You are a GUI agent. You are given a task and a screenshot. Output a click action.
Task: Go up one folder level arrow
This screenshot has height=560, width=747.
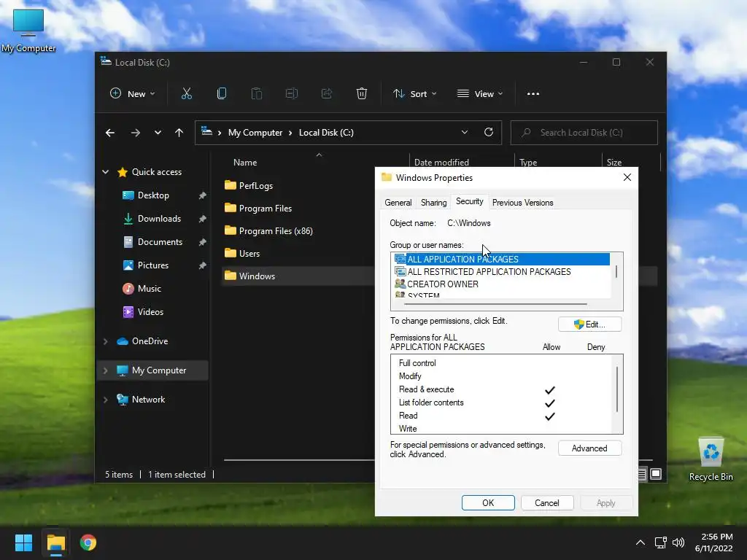click(x=179, y=133)
